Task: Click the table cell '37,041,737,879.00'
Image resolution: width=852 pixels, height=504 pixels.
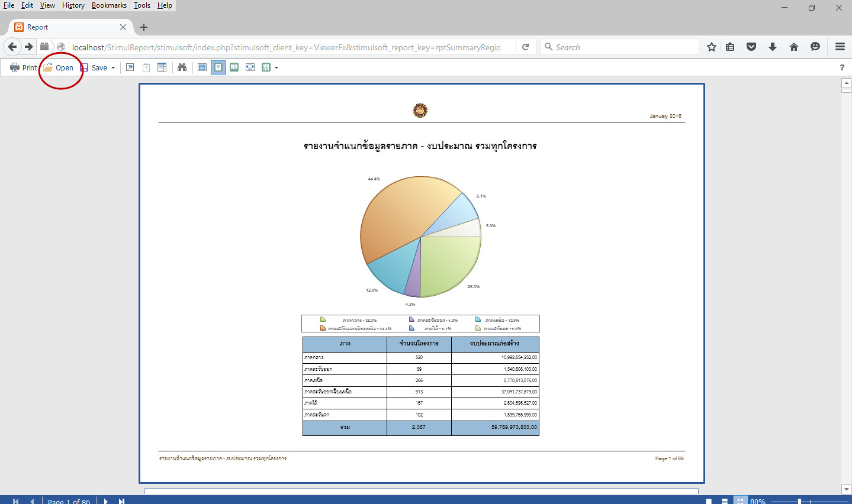Action: [x=495, y=392]
